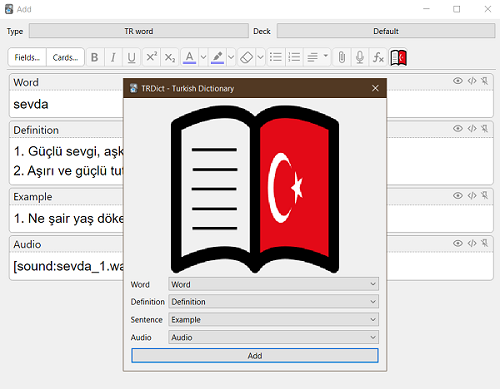This screenshot has width=500, height=389.
Task: Expand text color picker arrow
Action: pyautogui.click(x=203, y=57)
